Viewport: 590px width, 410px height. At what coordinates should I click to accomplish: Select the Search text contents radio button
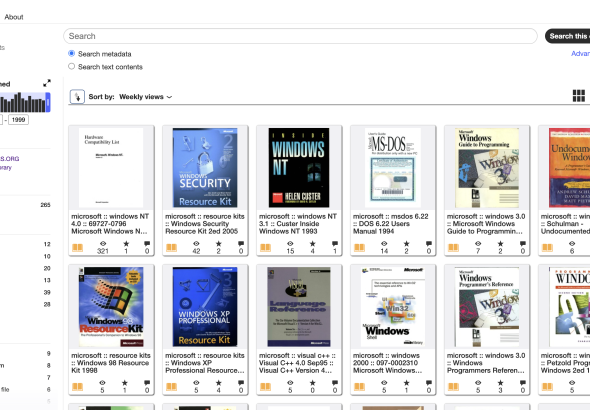(71, 66)
